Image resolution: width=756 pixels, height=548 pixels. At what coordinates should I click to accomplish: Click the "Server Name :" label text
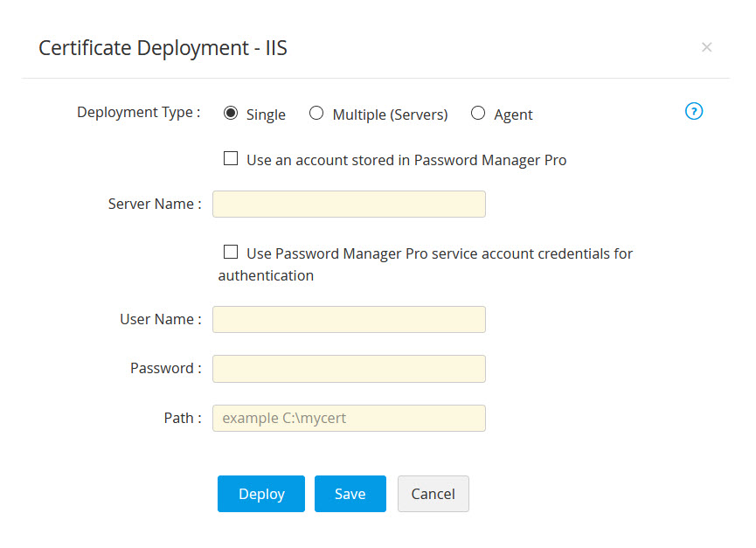155,204
